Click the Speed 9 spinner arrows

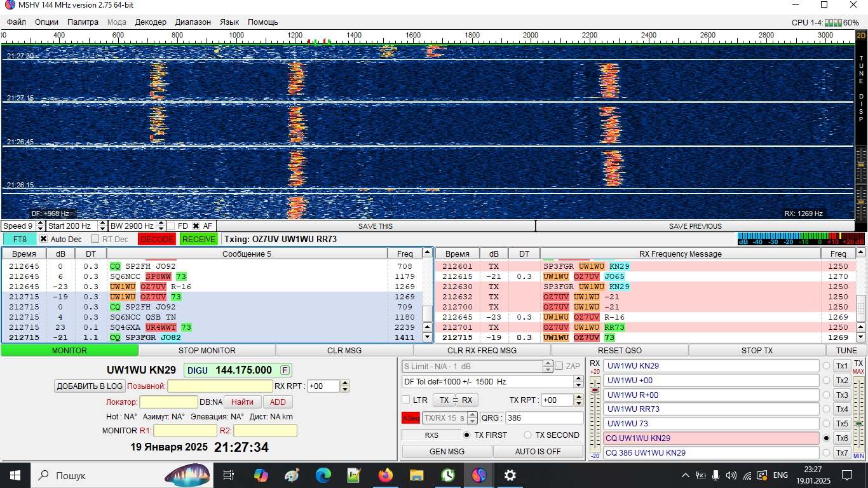(40, 226)
